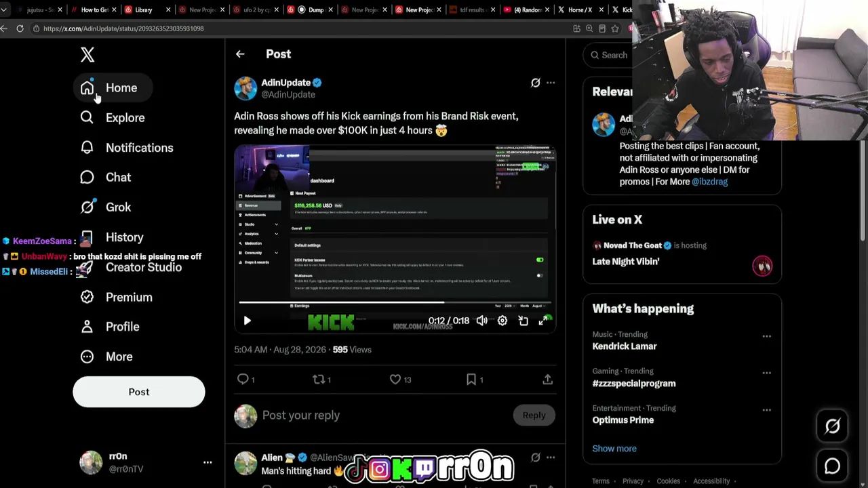Open more options for the Kendrick Lamar trend
The height and width of the screenshot is (488, 868).
[766, 336]
